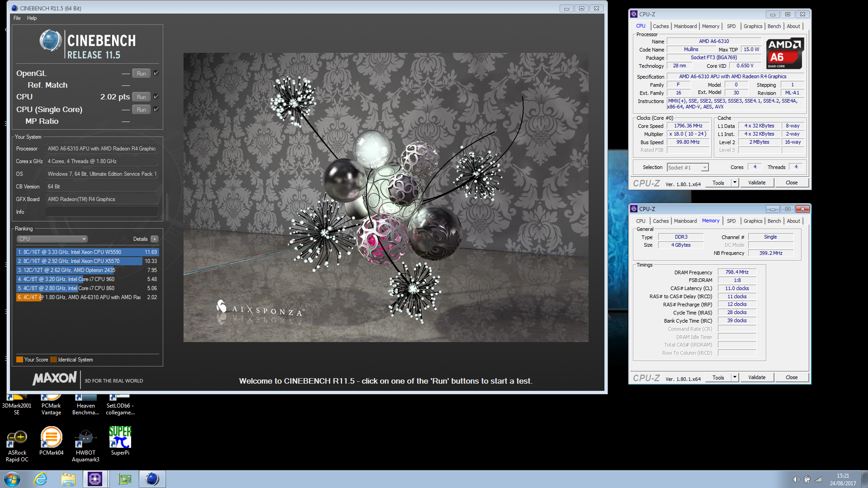The width and height of the screenshot is (868, 488).
Task: Click Cinebench globe logo
Action: (x=51, y=41)
